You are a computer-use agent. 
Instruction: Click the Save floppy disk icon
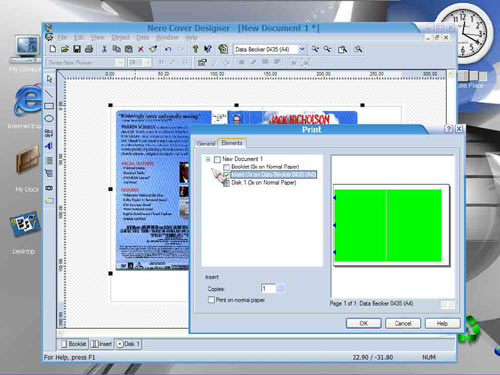point(77,49)
